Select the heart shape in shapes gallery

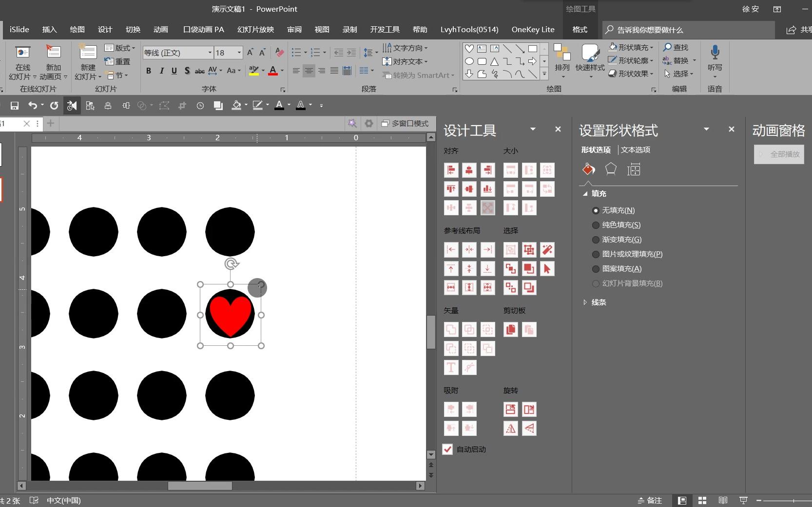[x=469, y=48]
